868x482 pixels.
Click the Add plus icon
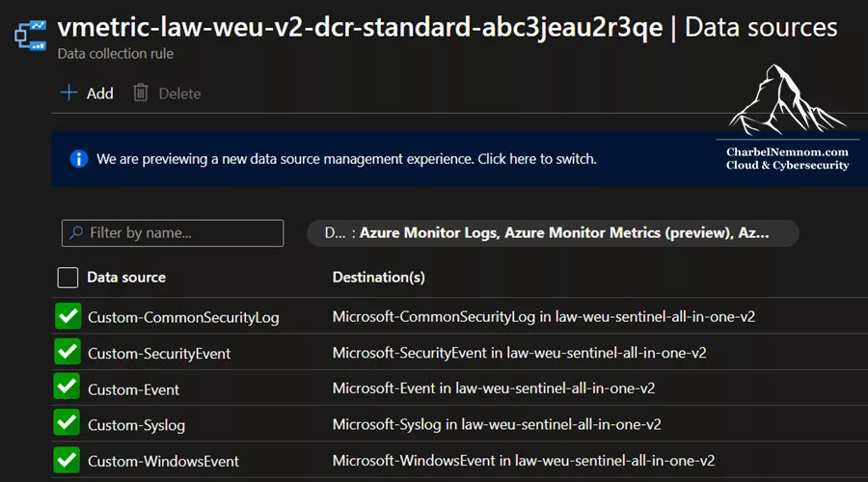68,93
